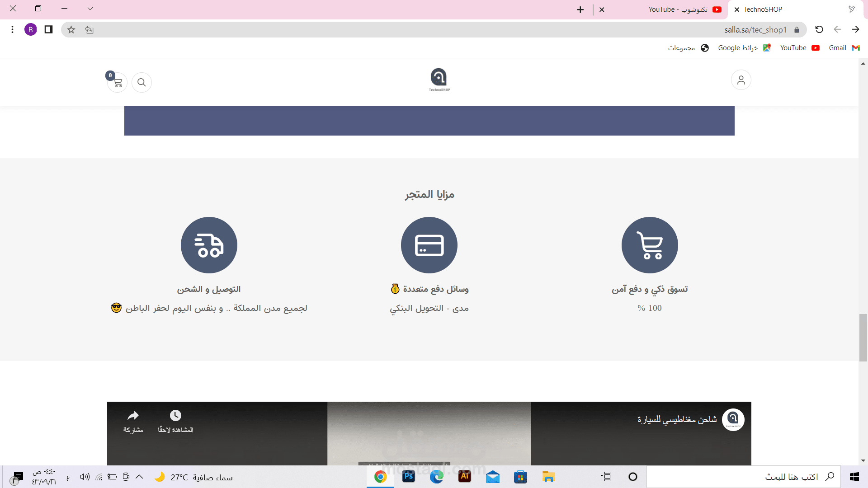Click the video share arrow icon

[133, 416]
